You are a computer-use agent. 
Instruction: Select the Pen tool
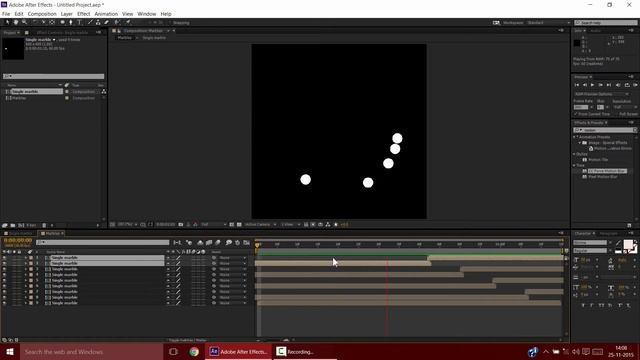click(71, 22)
